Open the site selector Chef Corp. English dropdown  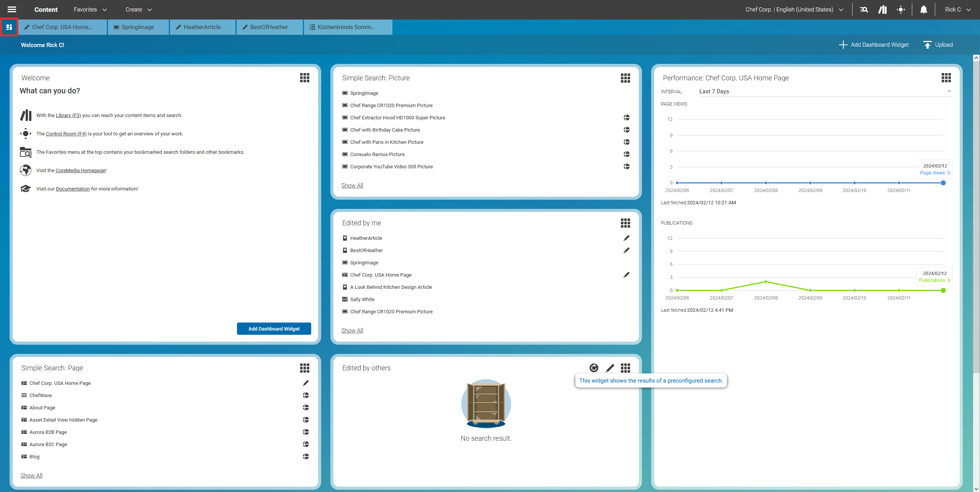pos(794,10)
